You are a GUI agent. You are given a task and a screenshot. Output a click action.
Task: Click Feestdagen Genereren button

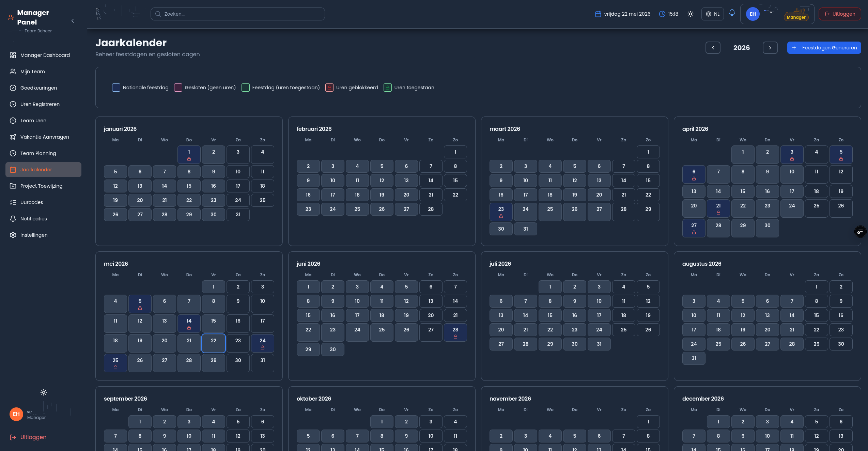(824, 48)
